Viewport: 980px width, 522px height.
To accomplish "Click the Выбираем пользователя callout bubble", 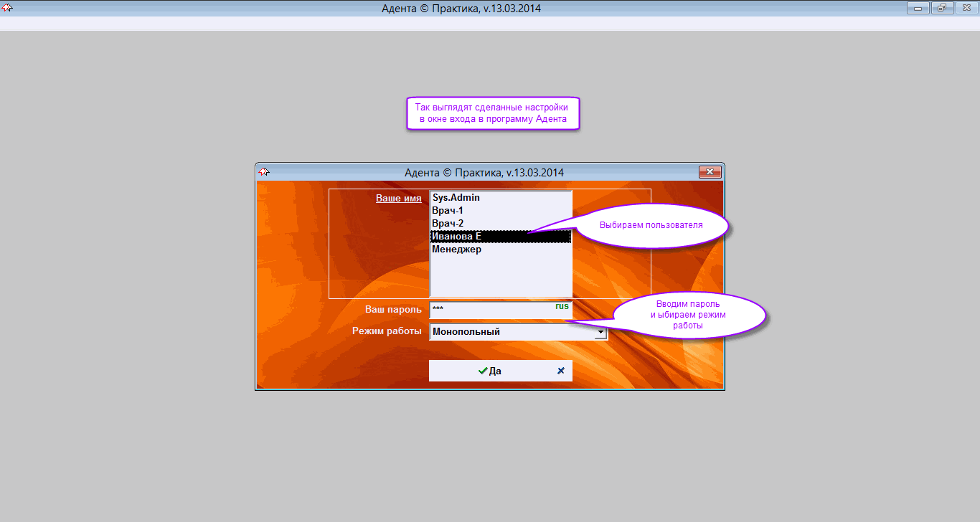I will tap(651, 225).
